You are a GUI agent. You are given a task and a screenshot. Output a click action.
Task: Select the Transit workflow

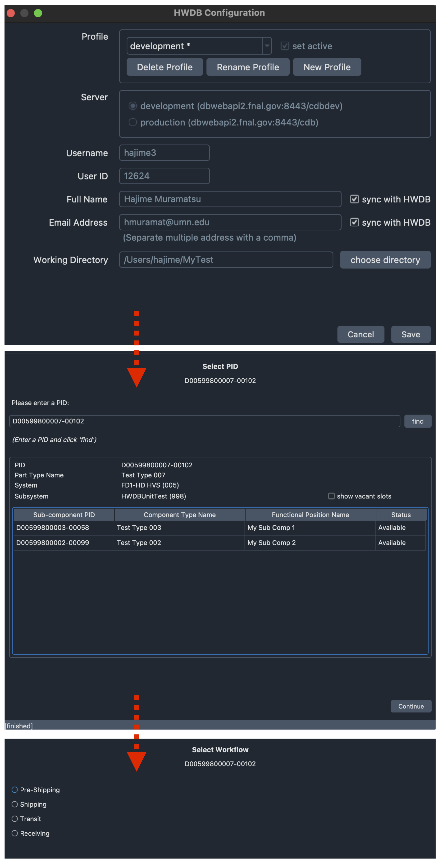tap(14, 819)
